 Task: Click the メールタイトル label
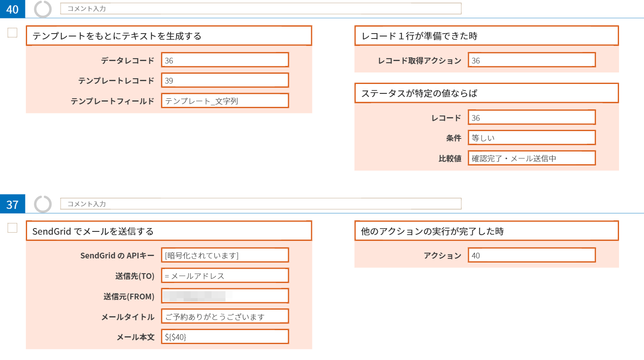(x=128, y=317)
